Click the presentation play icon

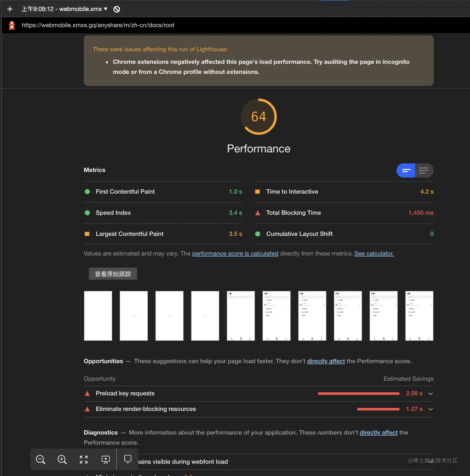pyautogui.click(x=106, y=460)
